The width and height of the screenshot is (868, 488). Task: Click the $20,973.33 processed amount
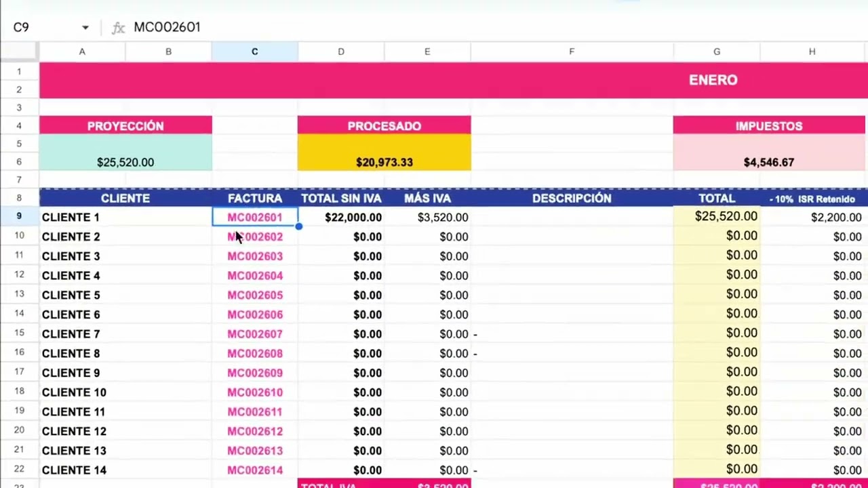(x=384, y=162)
